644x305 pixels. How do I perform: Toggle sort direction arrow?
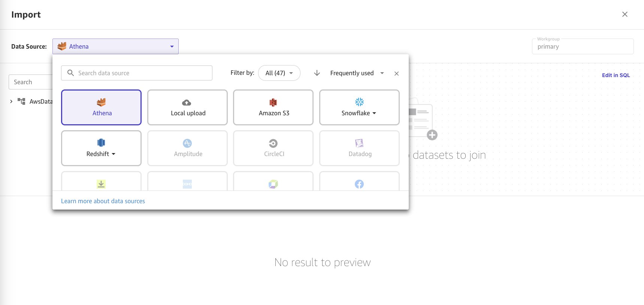pyautogui.click(x=317, y=73)
